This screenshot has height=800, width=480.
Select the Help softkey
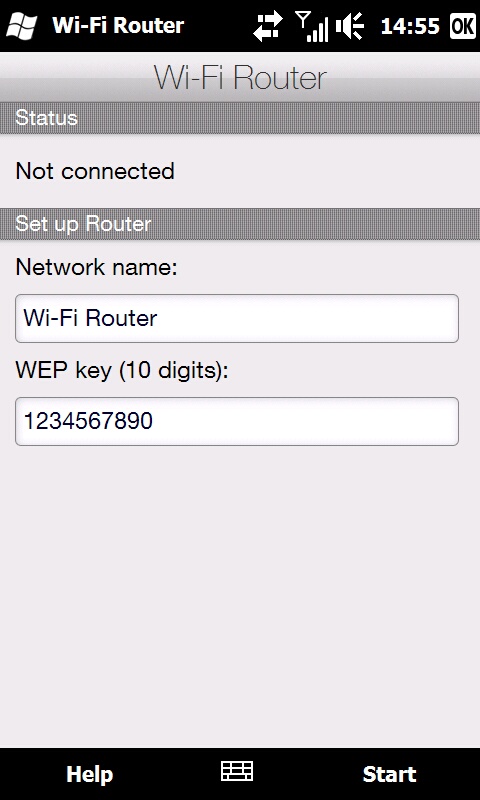point(89,774)
